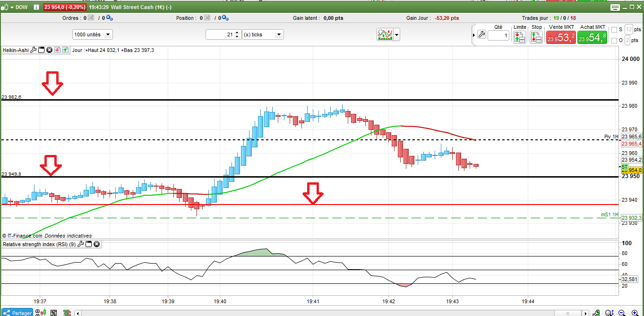The image size is (644, 316).
Task: Open the on-screen keyboard shortcuts icon
Action: pyautogui.click(x=615, y=7)
